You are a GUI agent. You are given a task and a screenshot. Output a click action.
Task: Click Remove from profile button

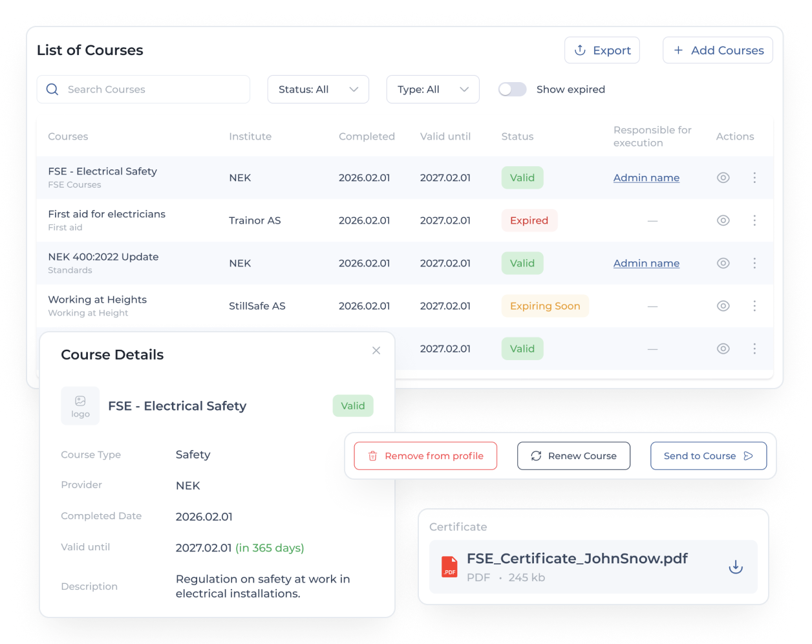coord(425,456)
